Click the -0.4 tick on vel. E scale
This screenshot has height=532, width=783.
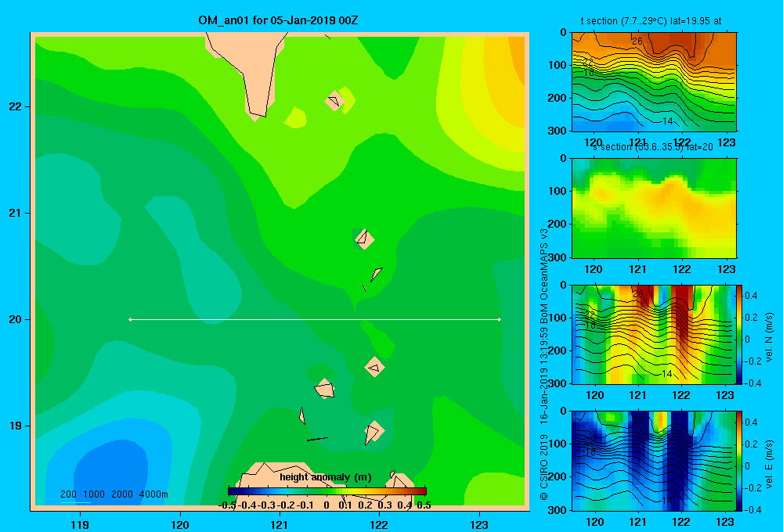coord(752,509)
